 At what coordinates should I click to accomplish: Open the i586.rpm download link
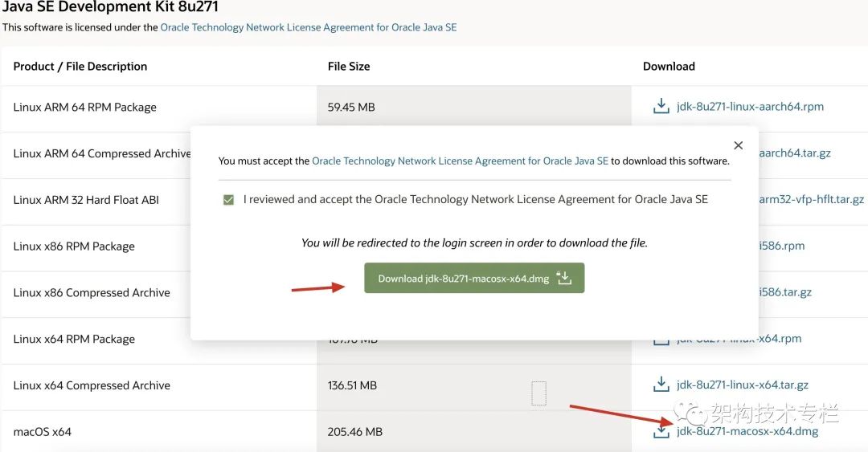tap(782, 245)
